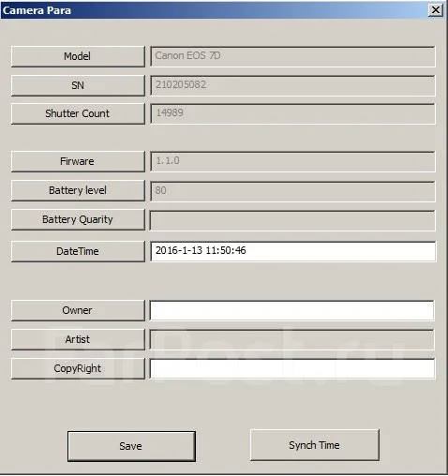Click the empty Battery Quarity field
The height and width of the screenshot is (476, 448).
coord(292,220)
